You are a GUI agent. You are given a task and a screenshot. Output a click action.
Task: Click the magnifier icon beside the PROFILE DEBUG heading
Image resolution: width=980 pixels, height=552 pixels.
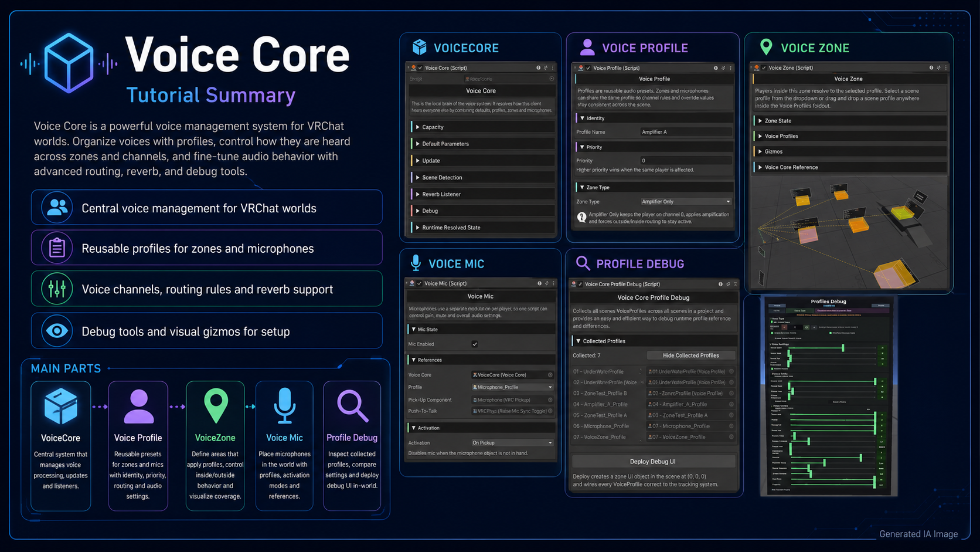tap(583, 263)
